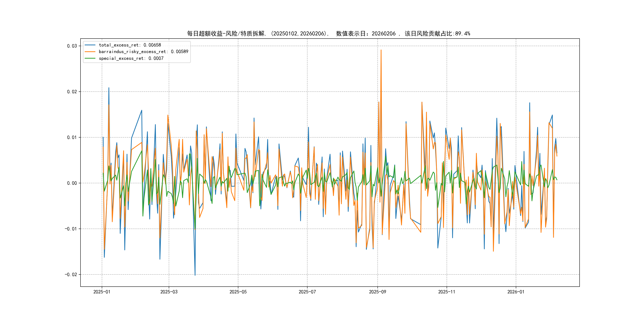Click the -0.02 y-axis tick label
The height and width of the screenshot is (322, 644).
(x=71, y=274)
